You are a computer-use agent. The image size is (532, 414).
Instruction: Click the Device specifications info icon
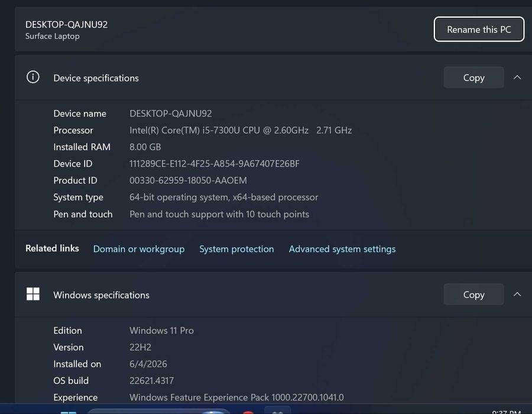tap(33, 77)
